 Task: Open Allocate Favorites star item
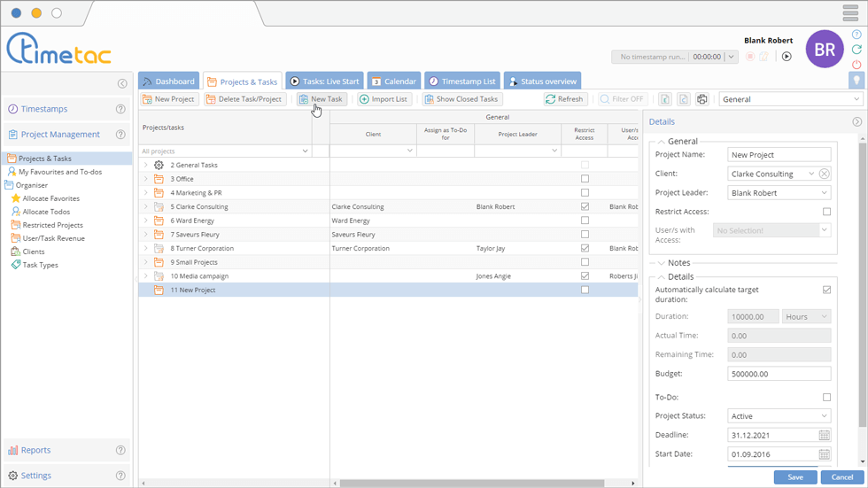pyautogui.click(x=45, y=198)
